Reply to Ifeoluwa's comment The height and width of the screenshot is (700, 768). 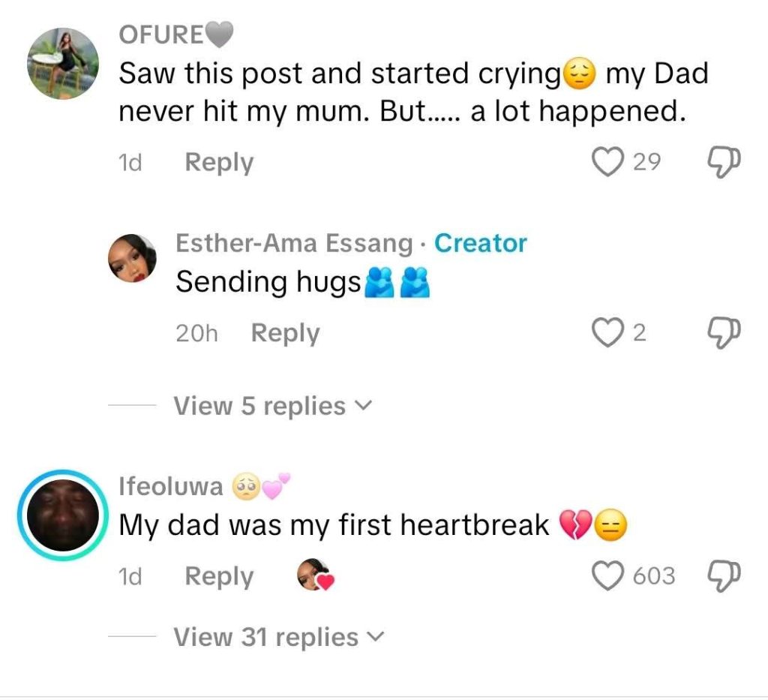pyautogui.click(x=219, y=576)
